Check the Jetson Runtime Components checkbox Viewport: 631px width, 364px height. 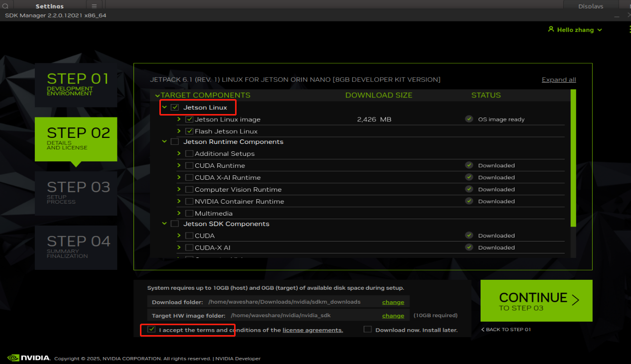pyautogui.click(x=175, y=142)
